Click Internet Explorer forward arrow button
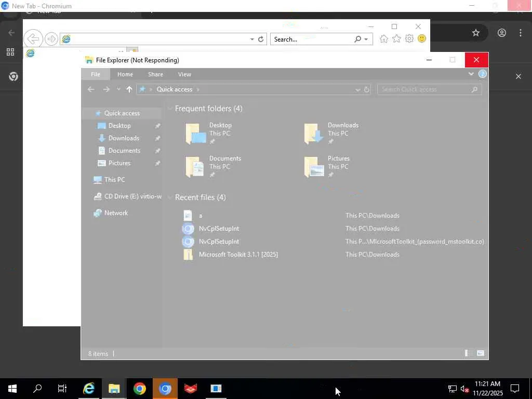 [51, 39]
